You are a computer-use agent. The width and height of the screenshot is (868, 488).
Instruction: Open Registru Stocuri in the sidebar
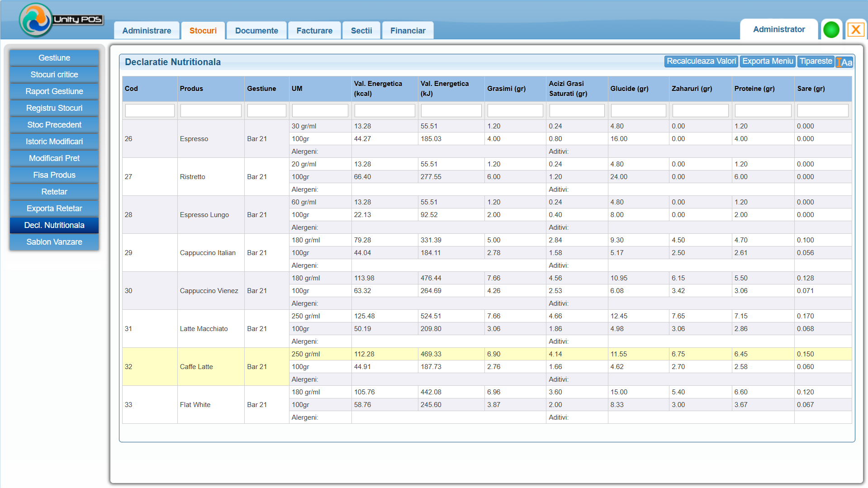click(54, 108)
